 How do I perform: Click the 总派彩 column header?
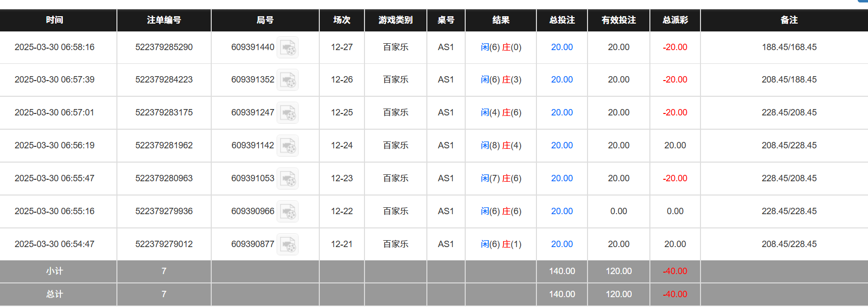tap(675, 20)
